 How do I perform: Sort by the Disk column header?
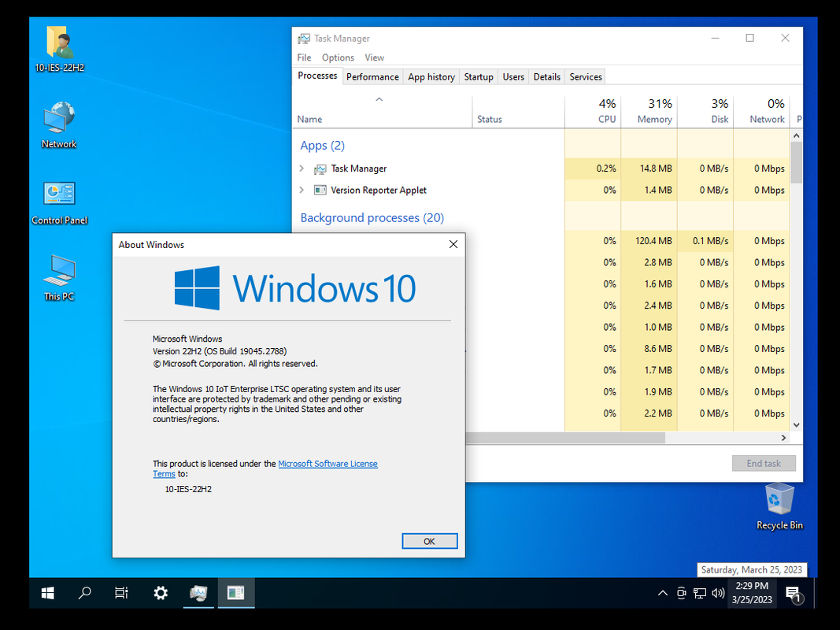tap(705, 112)
